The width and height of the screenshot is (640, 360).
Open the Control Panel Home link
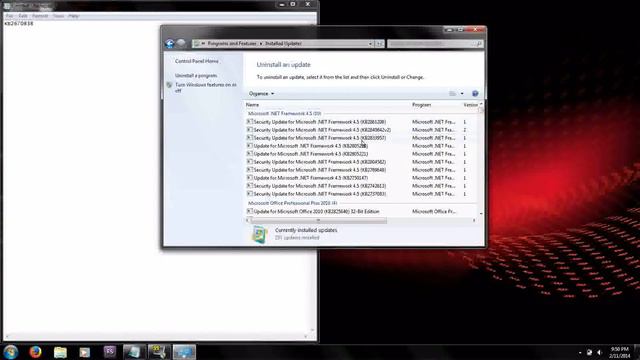197,61
